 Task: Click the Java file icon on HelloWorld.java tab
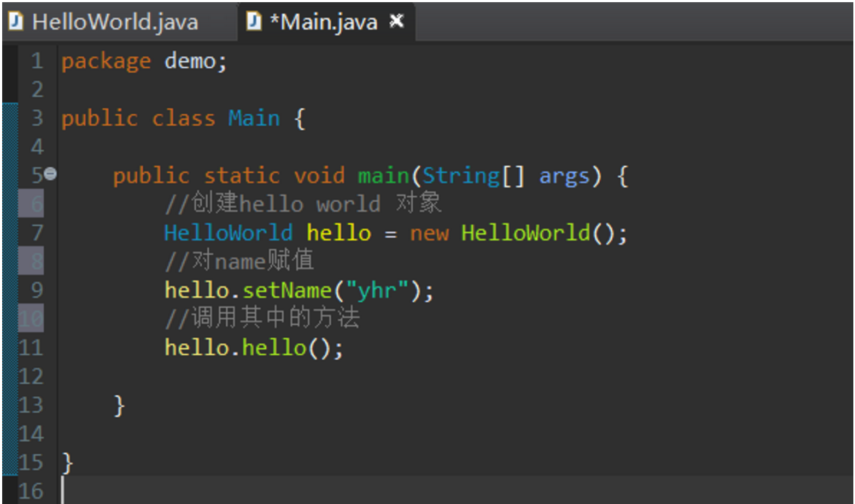tap(16, 22)
